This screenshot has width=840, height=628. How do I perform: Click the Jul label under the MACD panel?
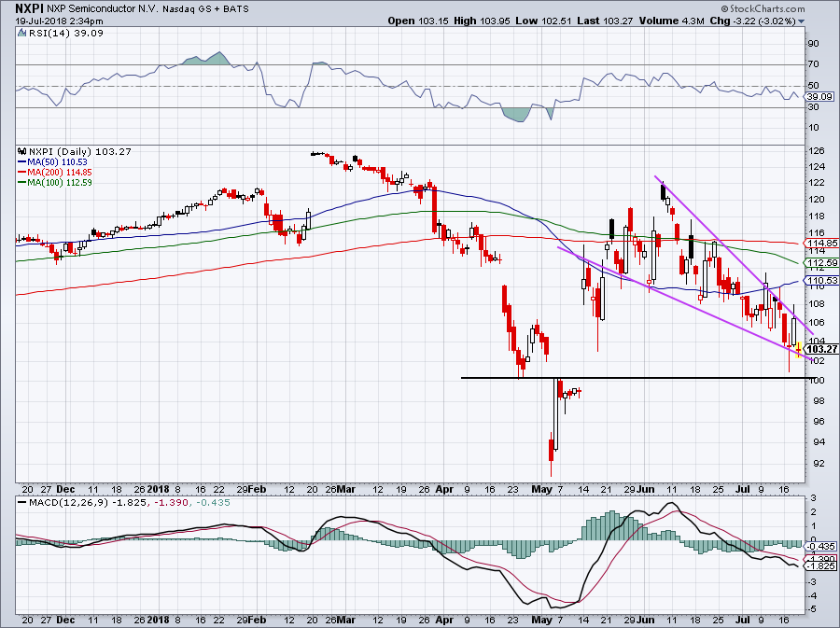coord(742,620)
